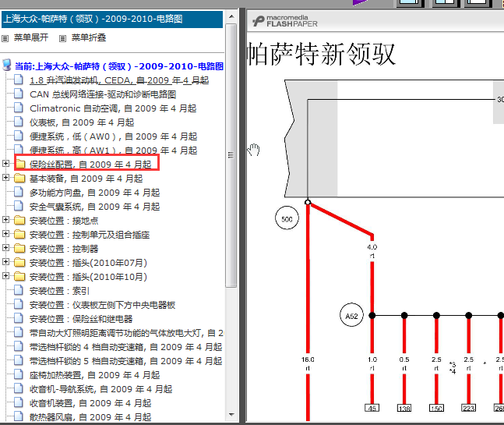Click folder icon for 插头(2010年10月)
This screenshot has height=425, width=504.
pyautogui.click(x=20, y=277)
